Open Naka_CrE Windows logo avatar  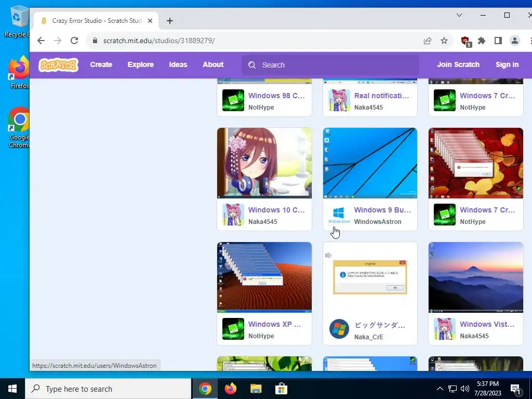coord(339,329)
